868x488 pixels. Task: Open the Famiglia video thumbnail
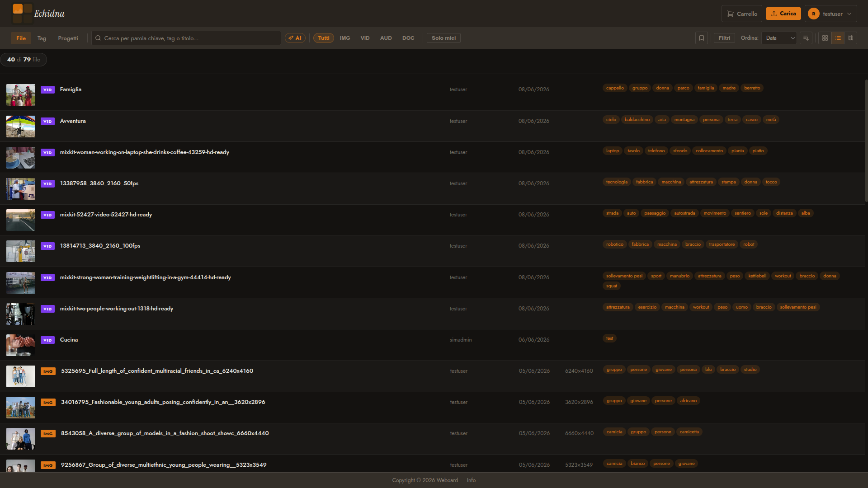click(21, 95)
